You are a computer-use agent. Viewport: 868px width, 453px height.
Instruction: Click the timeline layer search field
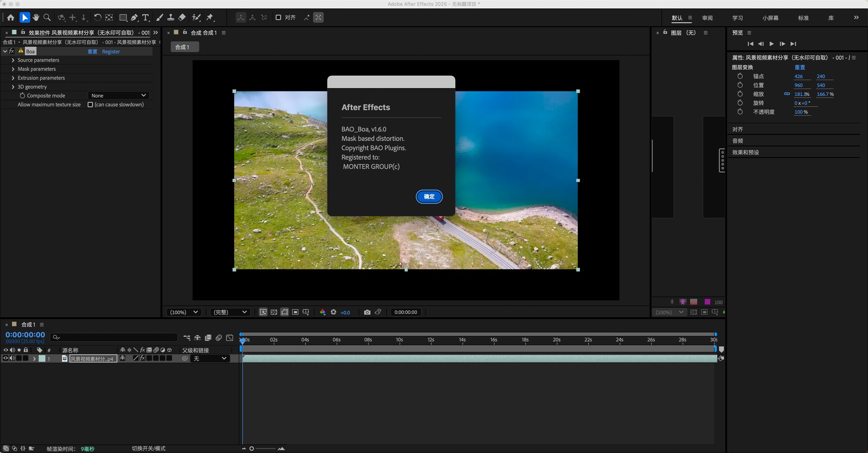[114, 338]
